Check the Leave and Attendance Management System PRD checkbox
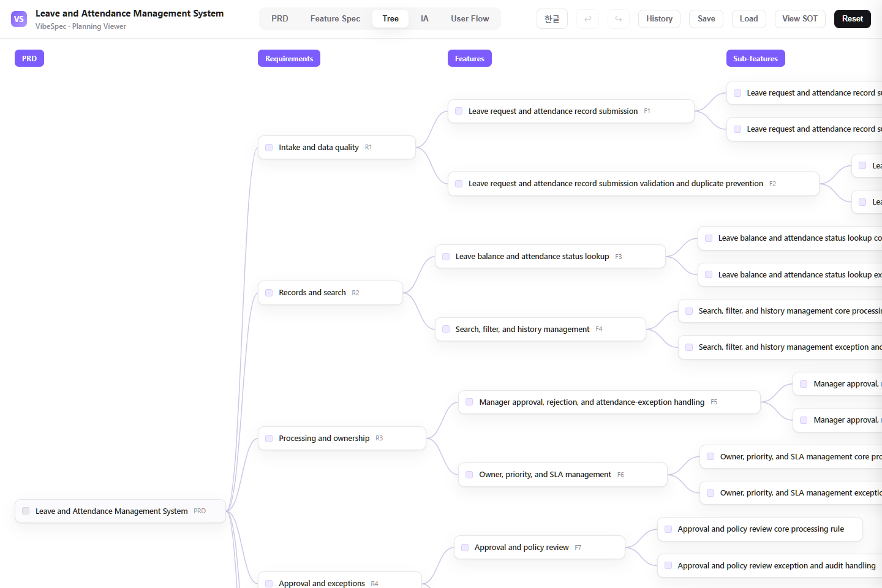This screenshot has width=882, height=588. 26,511
